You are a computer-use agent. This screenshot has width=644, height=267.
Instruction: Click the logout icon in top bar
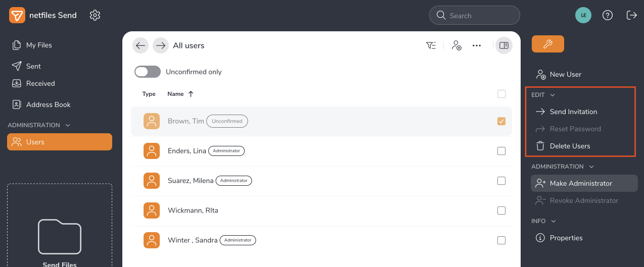[x=631, y=15]
